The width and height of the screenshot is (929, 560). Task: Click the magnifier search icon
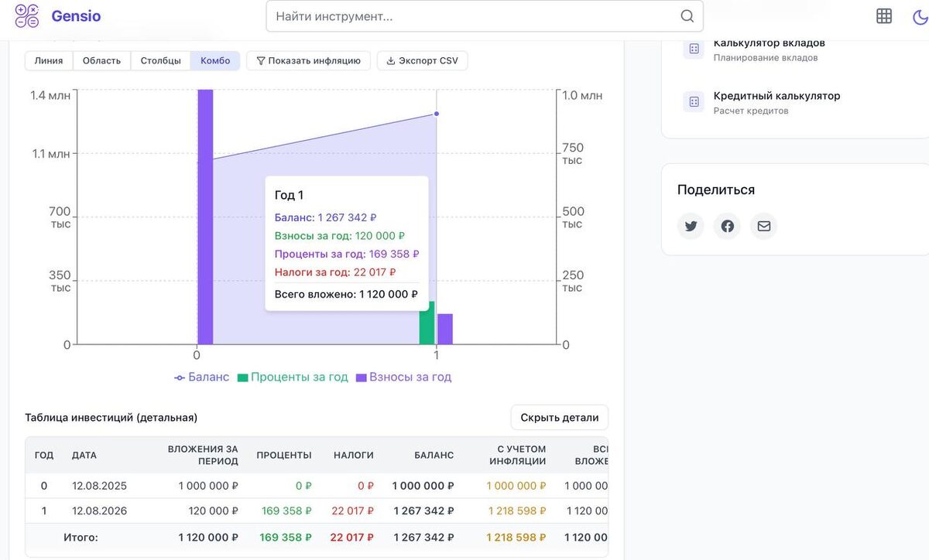(x=687, y=16)
